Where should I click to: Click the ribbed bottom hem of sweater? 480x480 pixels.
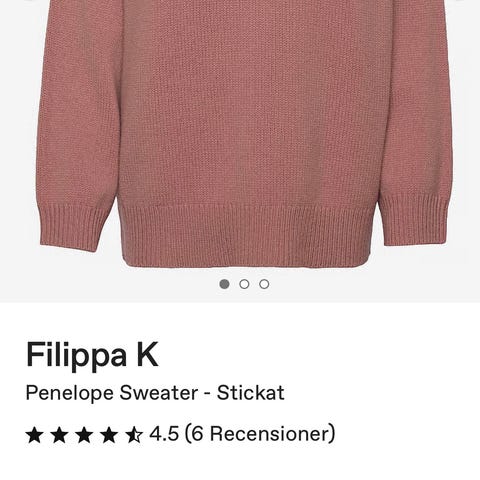tap(248, 236)
